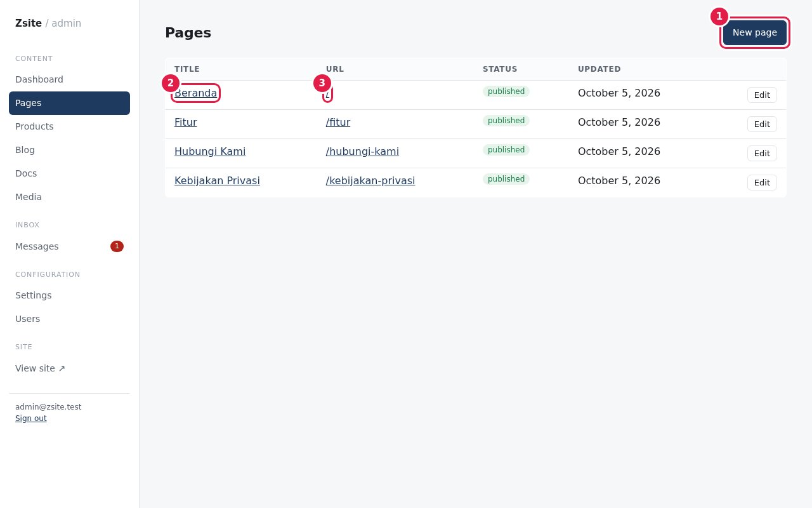The image size is (812, 508).
Task: Open the Beranda page title link
Action: [195, 93]
